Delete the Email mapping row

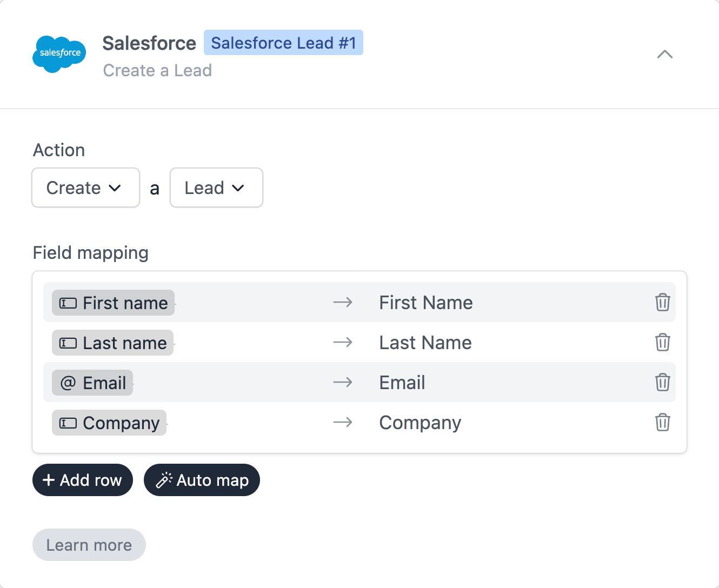point(663,382)
